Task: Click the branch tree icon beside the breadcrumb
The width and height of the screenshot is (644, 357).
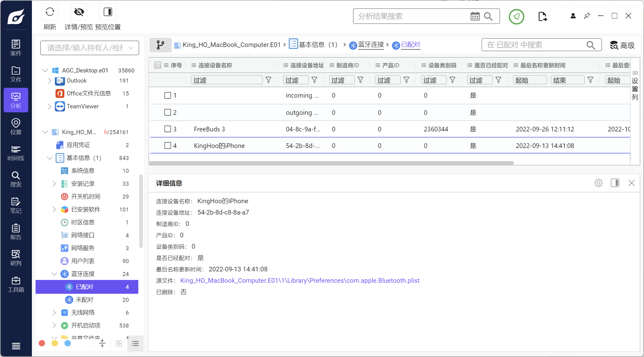Action: click(160, 45)
